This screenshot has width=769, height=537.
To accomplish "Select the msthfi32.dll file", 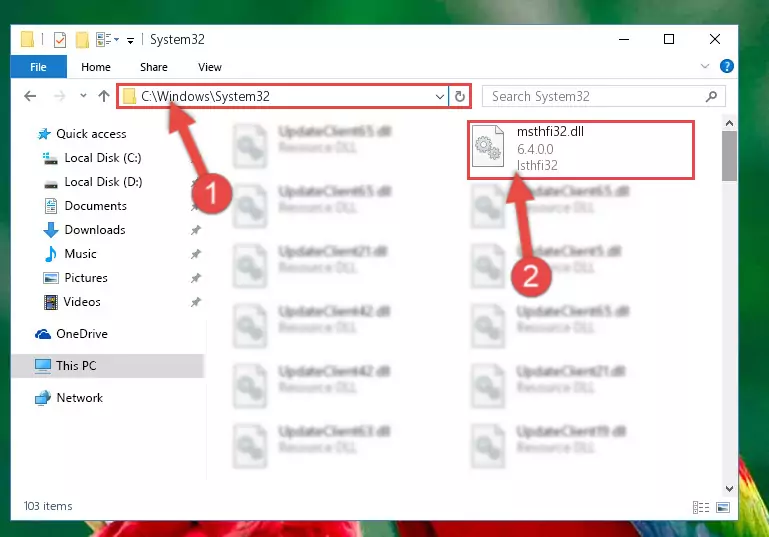I will point(581,150).
